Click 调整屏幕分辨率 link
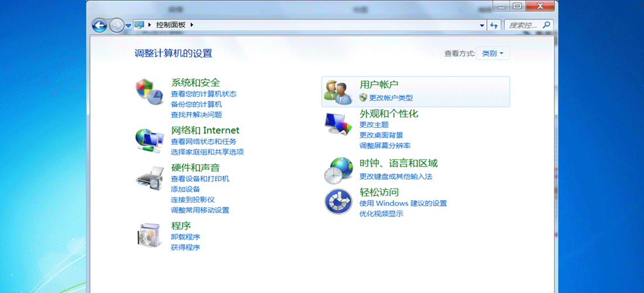644x293 pixels. 385,145
